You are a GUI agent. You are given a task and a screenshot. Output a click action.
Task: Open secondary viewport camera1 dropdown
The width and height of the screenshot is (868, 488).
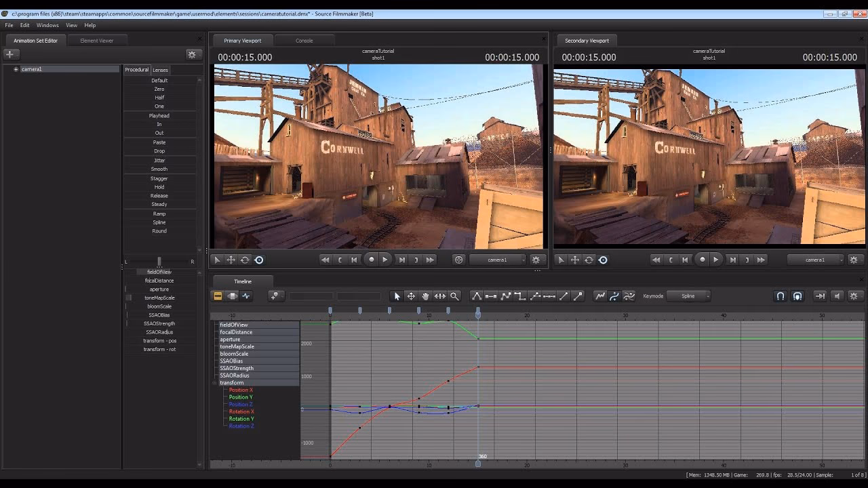[x=816, y=260]
